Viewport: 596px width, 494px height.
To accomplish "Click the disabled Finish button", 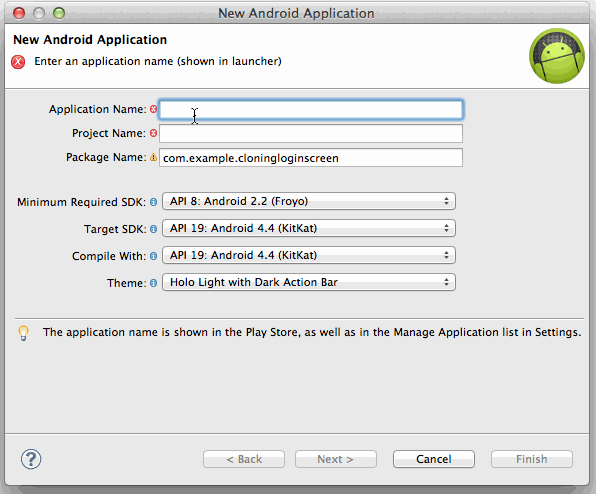I will (x=531, y=459).
